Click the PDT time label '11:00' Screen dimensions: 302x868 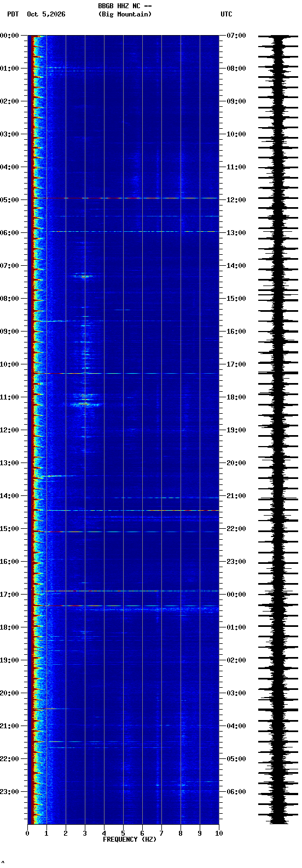(x=9, y=397)
